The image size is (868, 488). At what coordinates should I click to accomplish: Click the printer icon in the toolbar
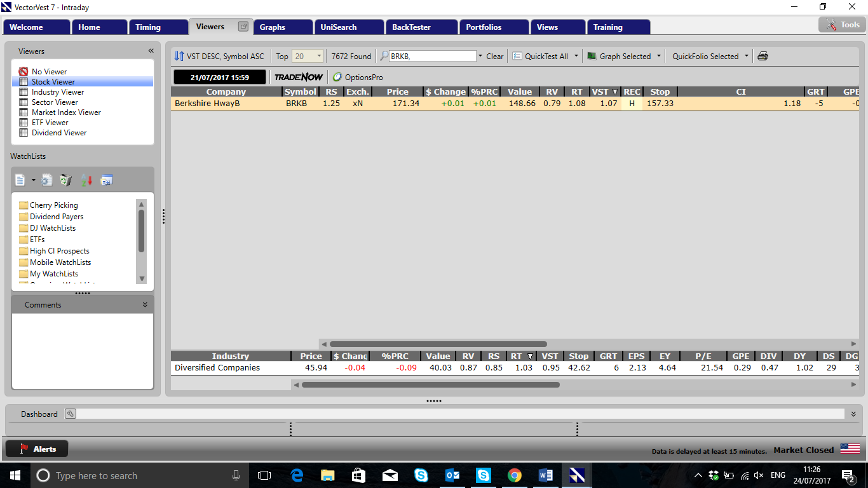(x=763, y=56)
